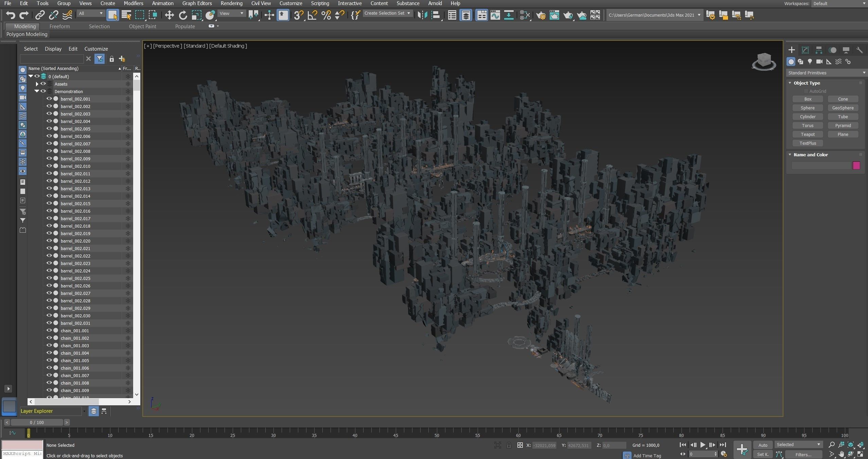Toggle the AutoGrid checkbox

coord(806,91)
